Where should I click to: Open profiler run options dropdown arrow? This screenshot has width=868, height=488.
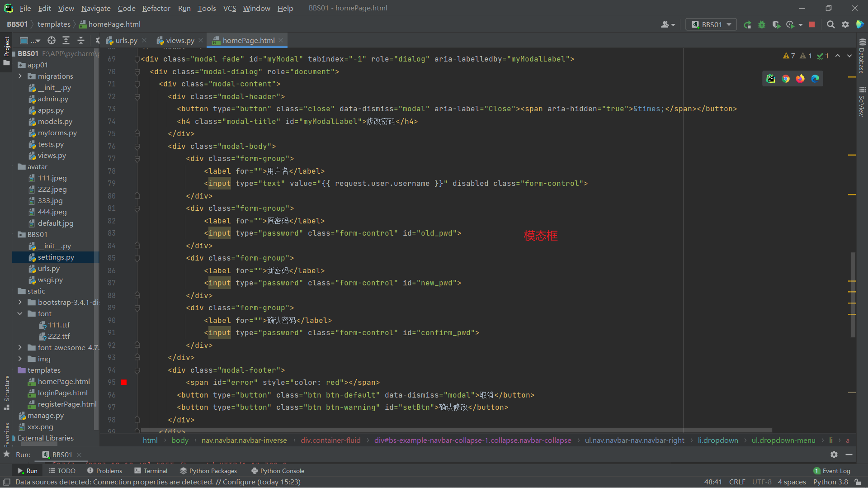click(801, 25)
